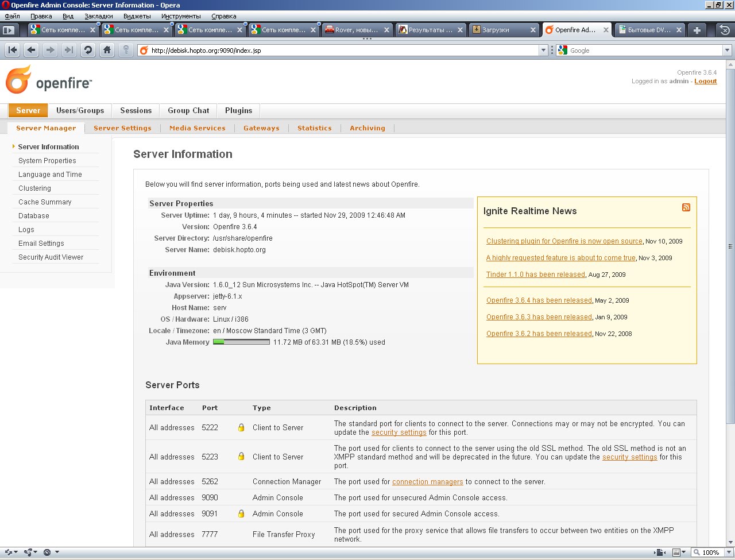735x560 pixels.
Task: Open Email Settings in the sidebar
Action: pos(41,244)
